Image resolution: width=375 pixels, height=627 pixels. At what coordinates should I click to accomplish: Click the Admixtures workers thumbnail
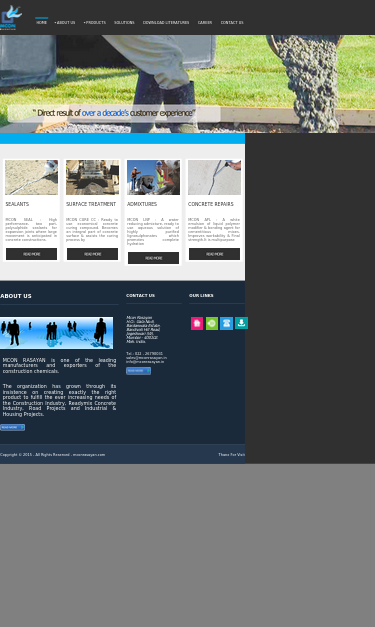point(154,178)
